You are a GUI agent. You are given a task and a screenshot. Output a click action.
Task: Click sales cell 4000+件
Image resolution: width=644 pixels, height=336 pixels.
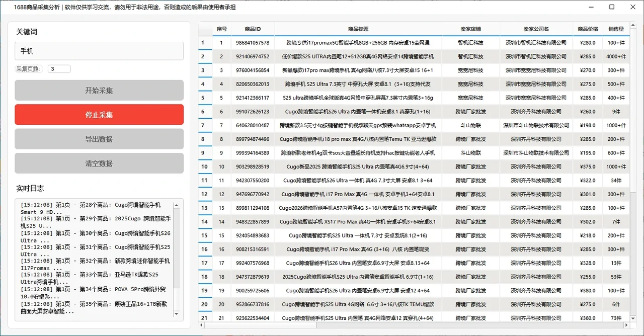(616, 56)
